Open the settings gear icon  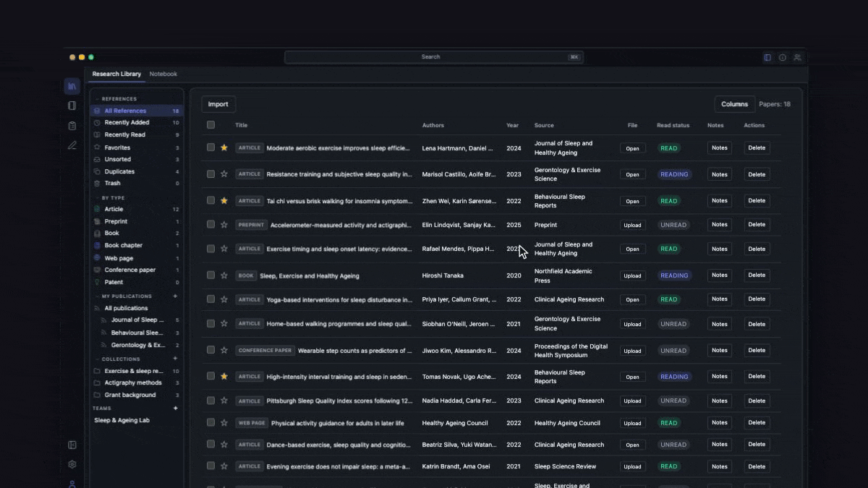coord(72,465)
